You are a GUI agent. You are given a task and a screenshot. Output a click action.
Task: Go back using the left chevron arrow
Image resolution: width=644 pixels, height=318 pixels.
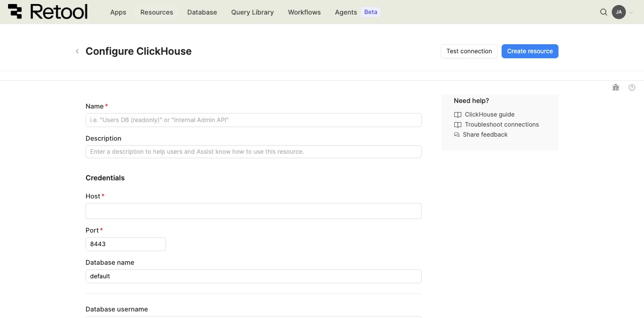pos(77,51)
